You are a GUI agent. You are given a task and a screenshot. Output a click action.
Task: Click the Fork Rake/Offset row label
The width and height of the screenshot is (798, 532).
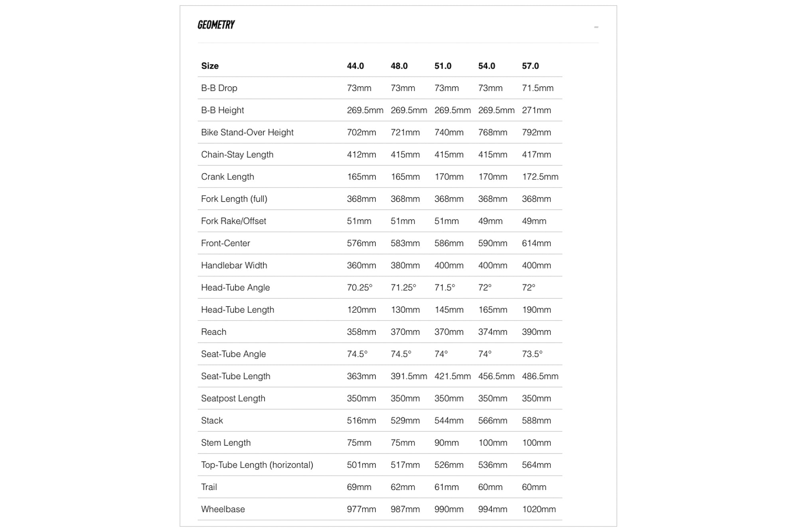(x=233, y=221)
